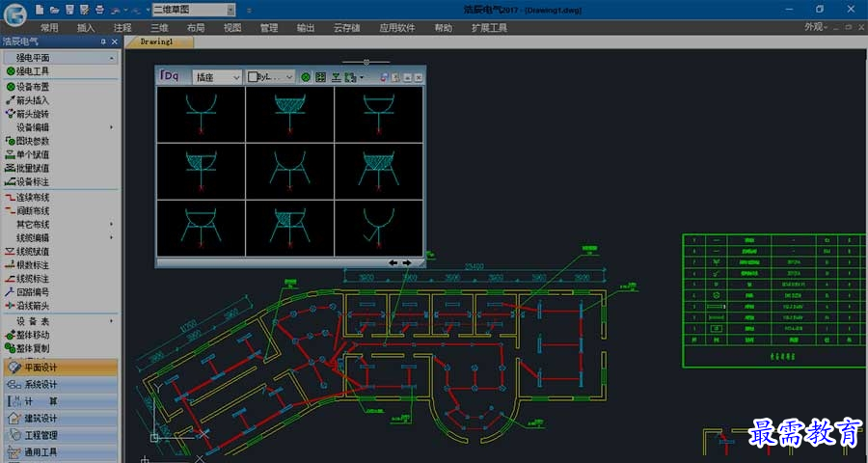Viewport: 868px width, 463px height.
Task: Open the 注释 ribbon tab
Action: pyautogui.click(x=122, y=28)
